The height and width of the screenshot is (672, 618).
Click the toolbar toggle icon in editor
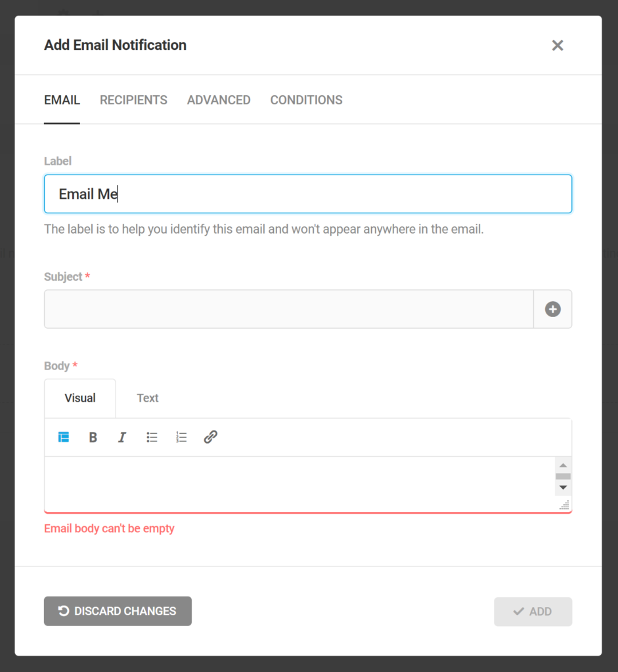pos(64,437)
